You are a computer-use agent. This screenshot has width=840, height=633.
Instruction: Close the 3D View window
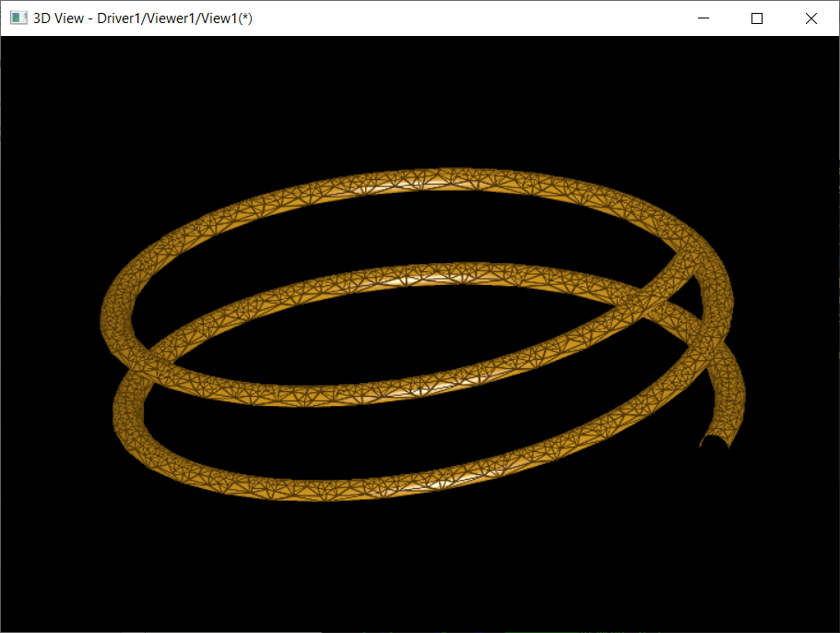pos(811,18)
